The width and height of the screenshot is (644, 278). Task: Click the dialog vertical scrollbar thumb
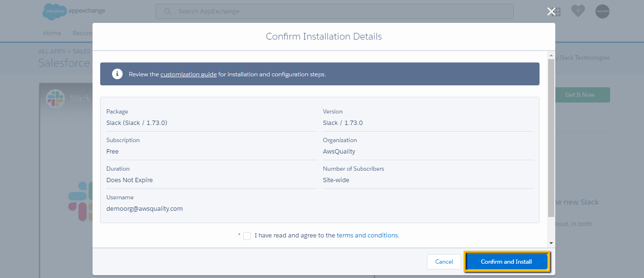(x=551, y=138)
